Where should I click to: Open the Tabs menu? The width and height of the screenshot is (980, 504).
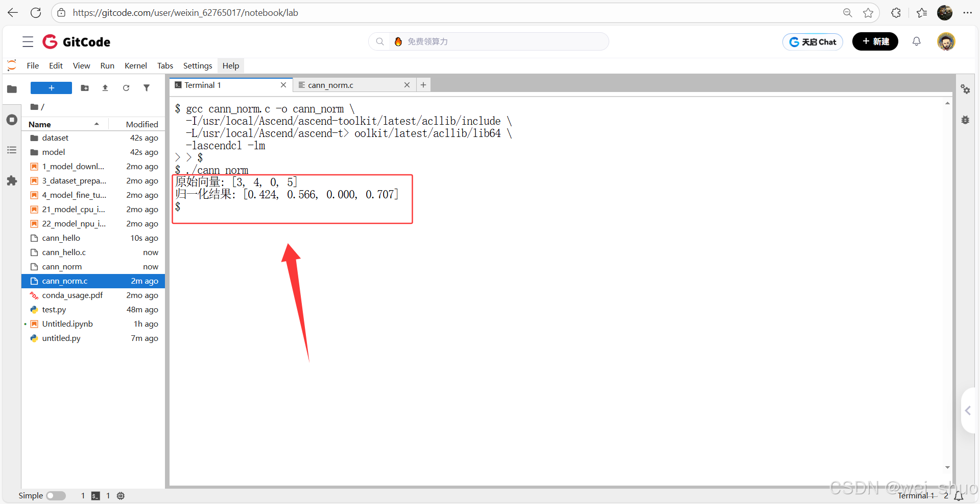tap(165, 65)
